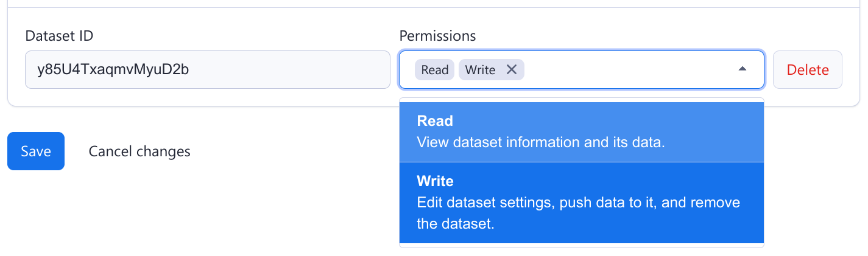Click the Write tag chip label
Image resolution: width=868 pixels, height=256 pixels.
[x=480, y=70]
